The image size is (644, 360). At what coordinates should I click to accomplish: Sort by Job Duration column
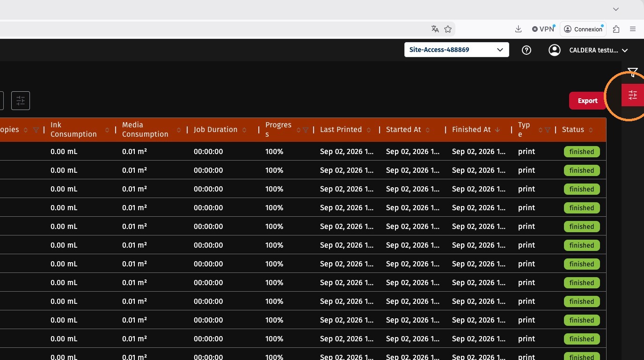coord(244,130)
